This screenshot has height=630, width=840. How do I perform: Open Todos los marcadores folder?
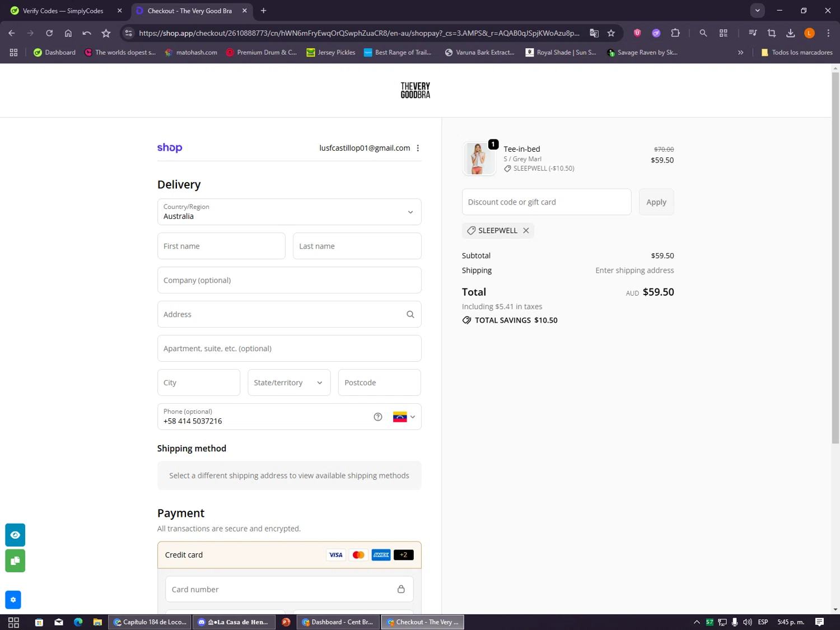797,52
